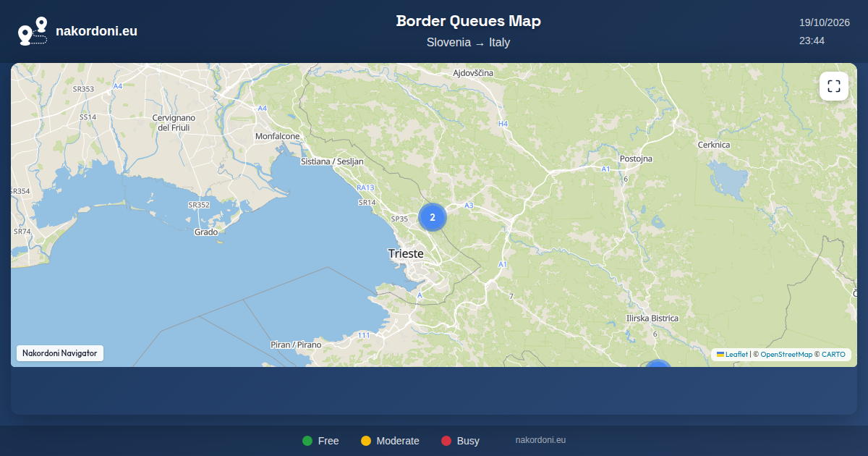Click the Cerknica label on map
The height and width of the screenshot is (456, 868).
714,145
